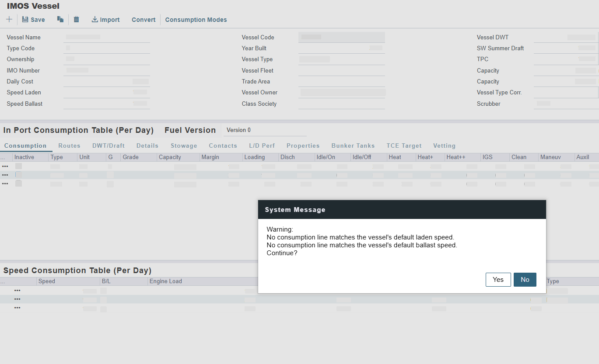599x364 pixels.
Task: Click the Inactive column header
Action: (x=31, y=157)
